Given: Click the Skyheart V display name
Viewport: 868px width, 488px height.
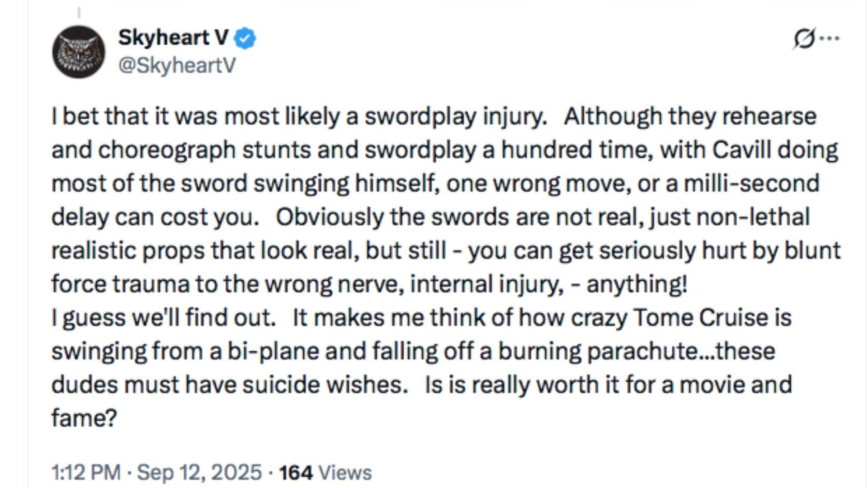Looking at the screenshot, I should click(x=173, y=38).
